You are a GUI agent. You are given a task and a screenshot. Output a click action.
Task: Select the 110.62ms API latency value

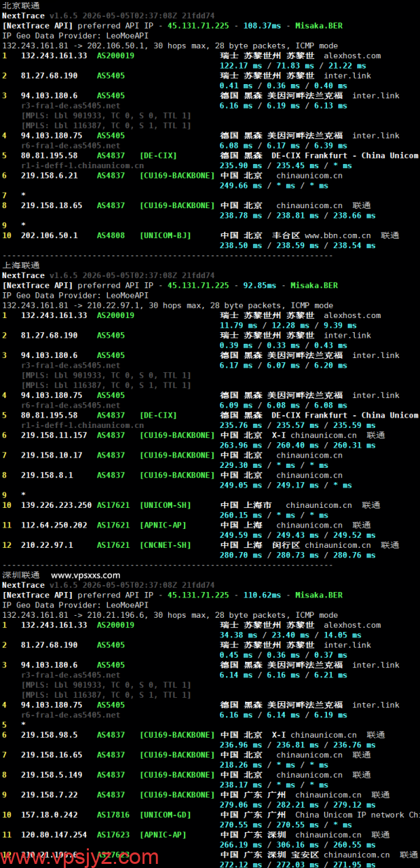click(x=262, y=595)
